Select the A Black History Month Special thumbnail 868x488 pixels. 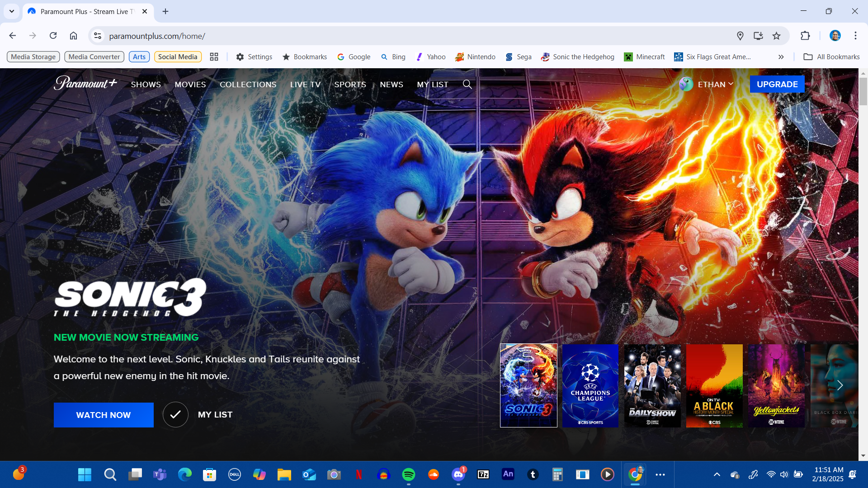pyautogui.click(x=714, y=385)
